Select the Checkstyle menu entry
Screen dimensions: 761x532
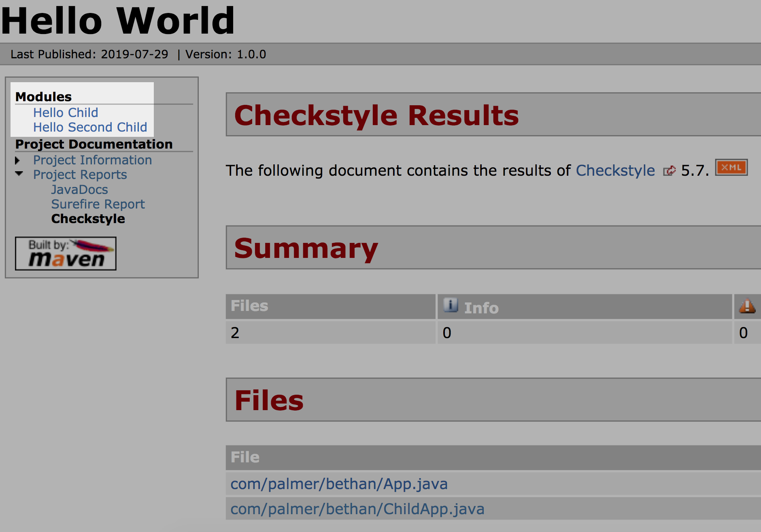click(88, 219)
